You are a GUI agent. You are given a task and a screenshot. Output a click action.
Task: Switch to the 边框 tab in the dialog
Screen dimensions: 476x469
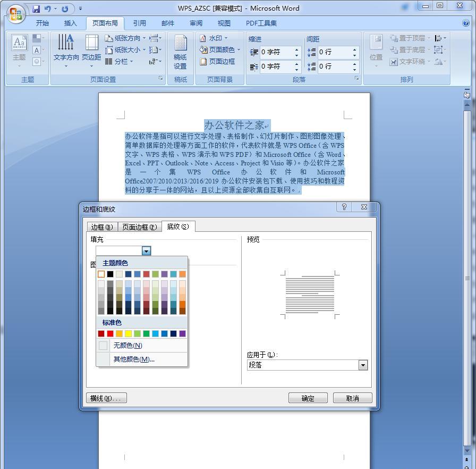tap(101, 227)
